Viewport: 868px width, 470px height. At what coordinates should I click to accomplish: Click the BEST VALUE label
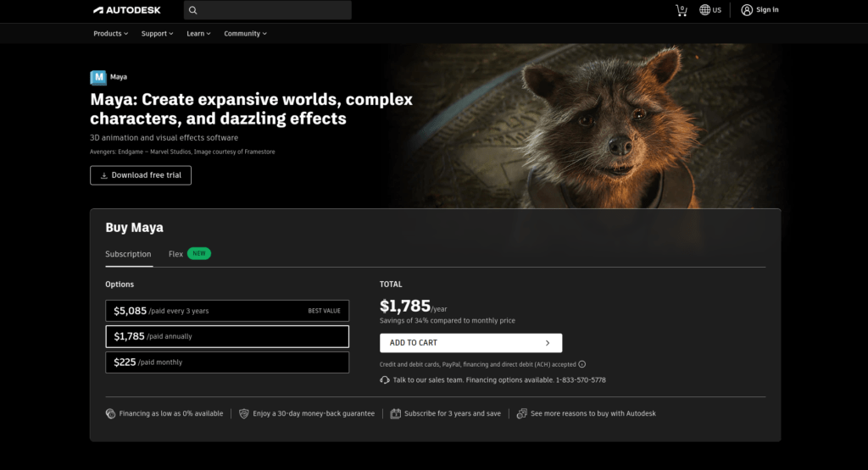[325, 311]
